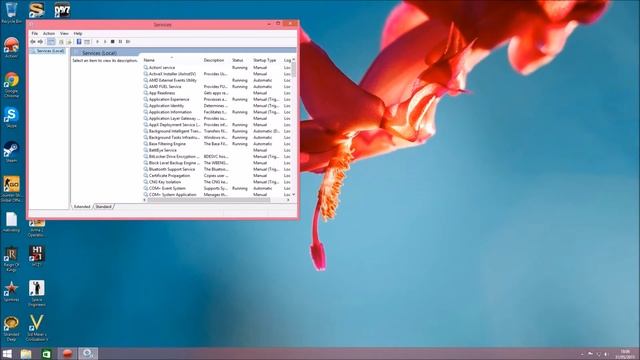Select the Action! service row
640x360 pixels.
pyautogui.click(x=217, y=67)
